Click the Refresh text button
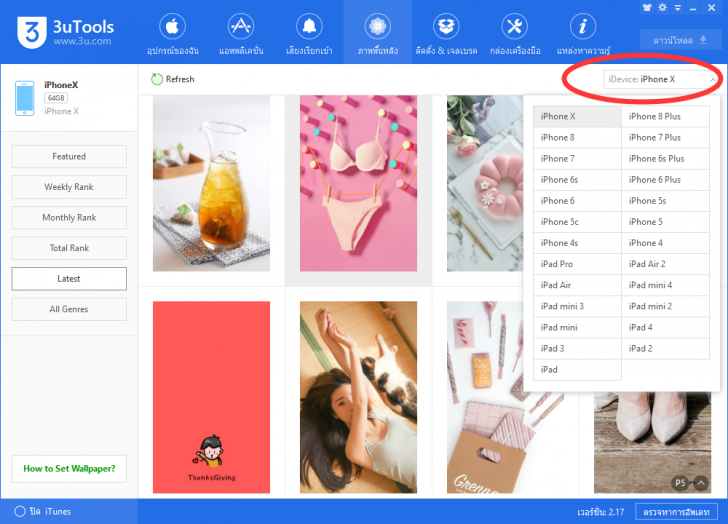This screenshot has height=524, width=728. pyautogui.click(x=180, y=79)
